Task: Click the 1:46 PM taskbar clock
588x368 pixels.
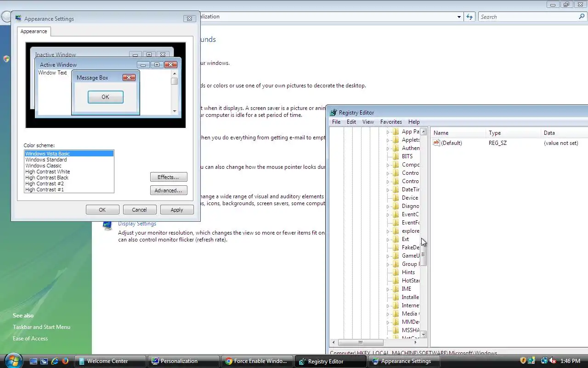Action: coord(570,361)
